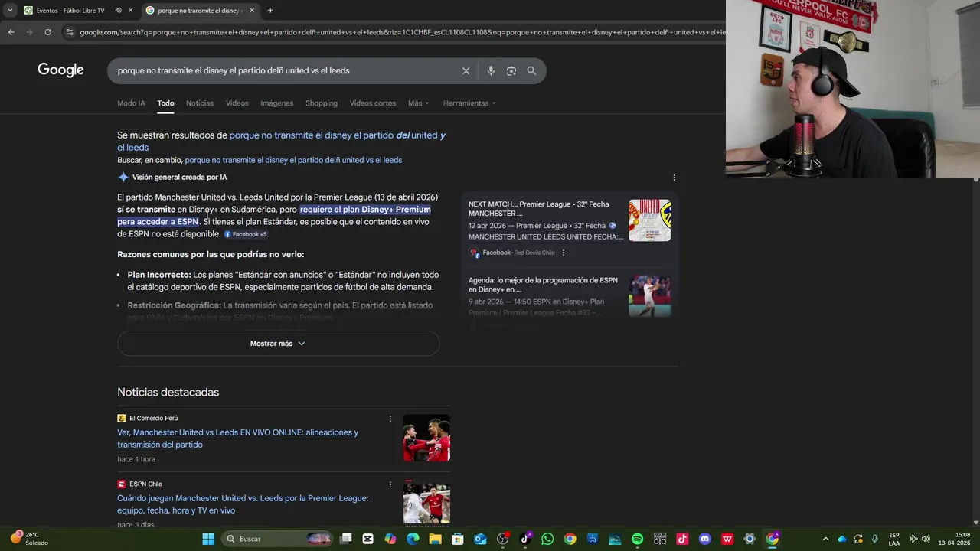980x551 pixels.
Task: Open the volume control in system tray
Action: point(926,539)
